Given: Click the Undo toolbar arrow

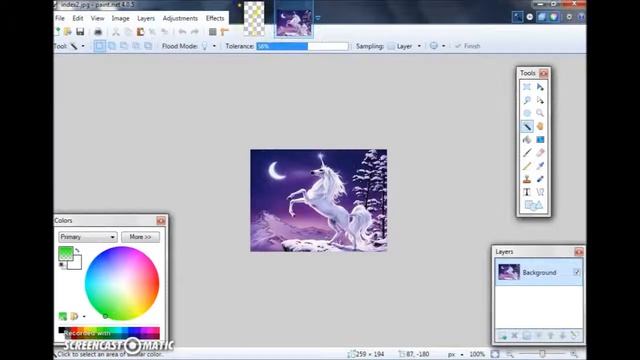Looking at the screenshot, I should pos(182,32).
